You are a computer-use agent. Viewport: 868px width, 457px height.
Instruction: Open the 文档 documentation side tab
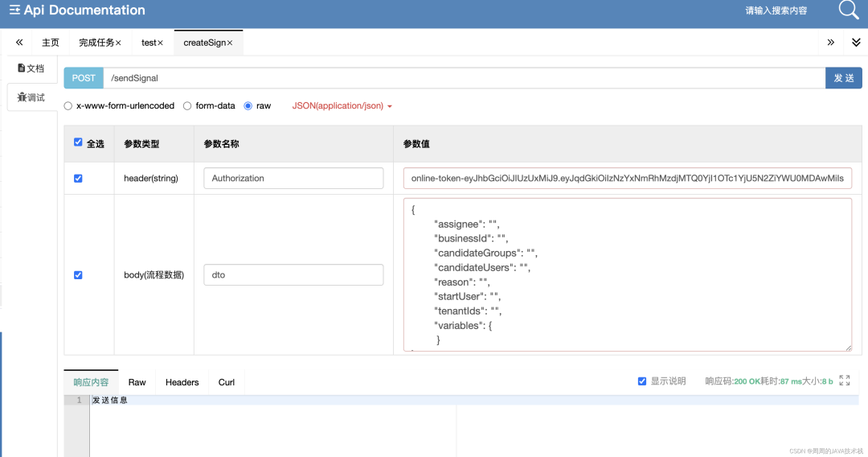click(31, 68)
